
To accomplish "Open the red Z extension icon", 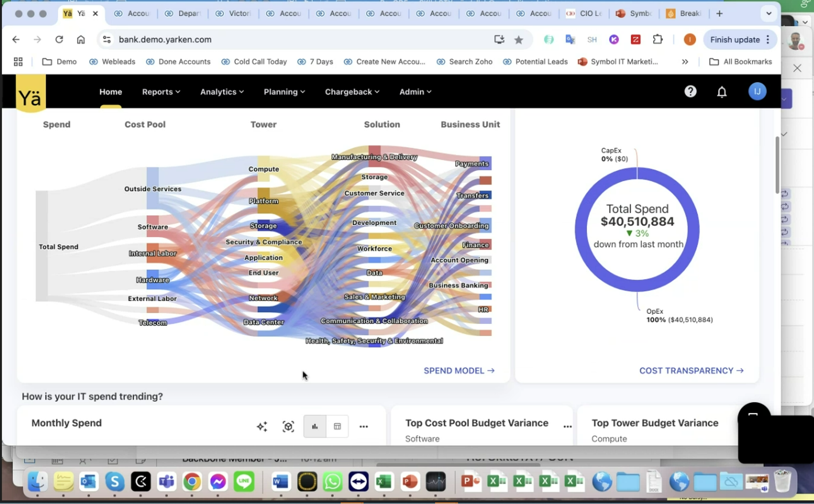I will 635,40.
